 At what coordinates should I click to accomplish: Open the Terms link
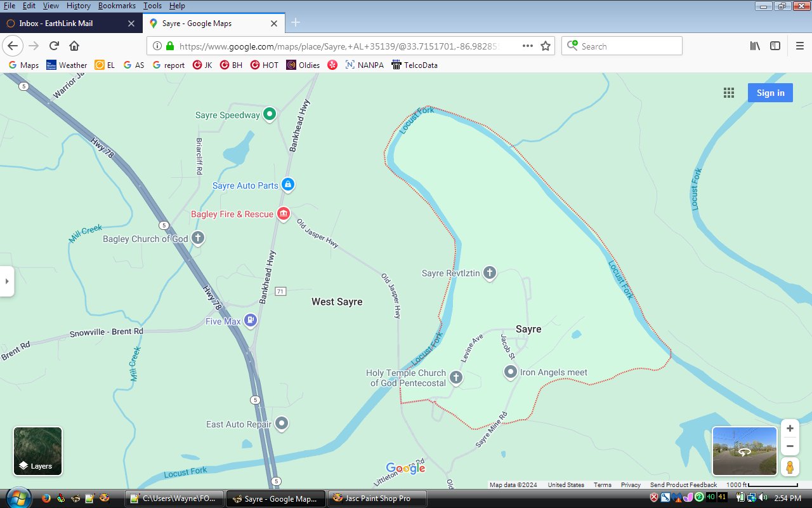coord(603,485)
